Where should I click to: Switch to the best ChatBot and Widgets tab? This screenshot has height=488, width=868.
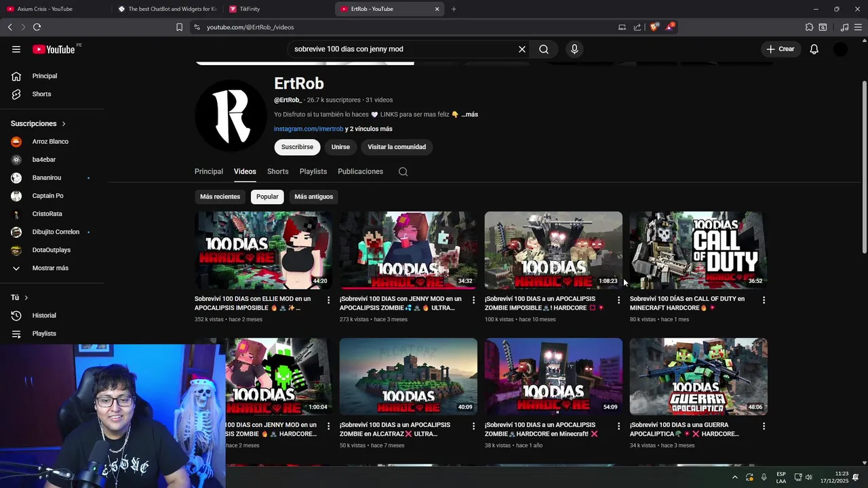pyautogui.click(x=167, y=9)
